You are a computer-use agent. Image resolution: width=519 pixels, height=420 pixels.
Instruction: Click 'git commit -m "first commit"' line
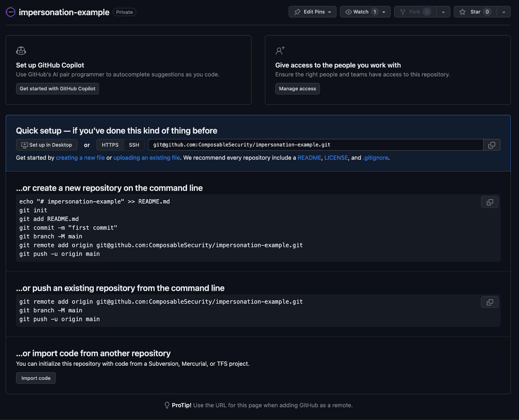[x=68, y=228]
